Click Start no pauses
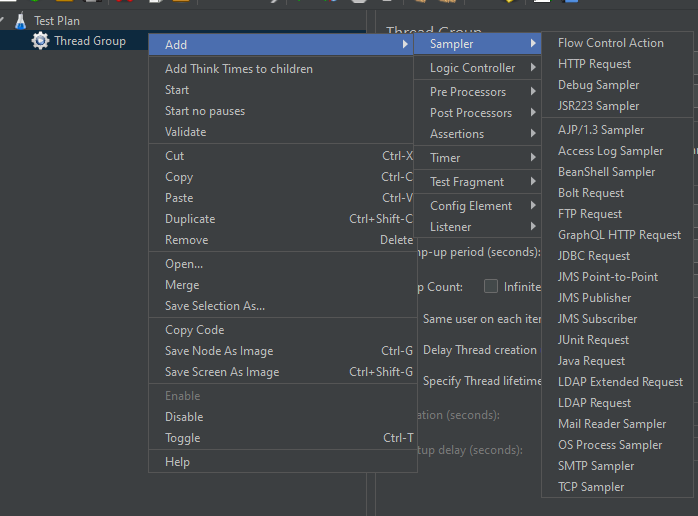Image resolution: width=698 pixels, height=516 pixels. coord(281,111)
